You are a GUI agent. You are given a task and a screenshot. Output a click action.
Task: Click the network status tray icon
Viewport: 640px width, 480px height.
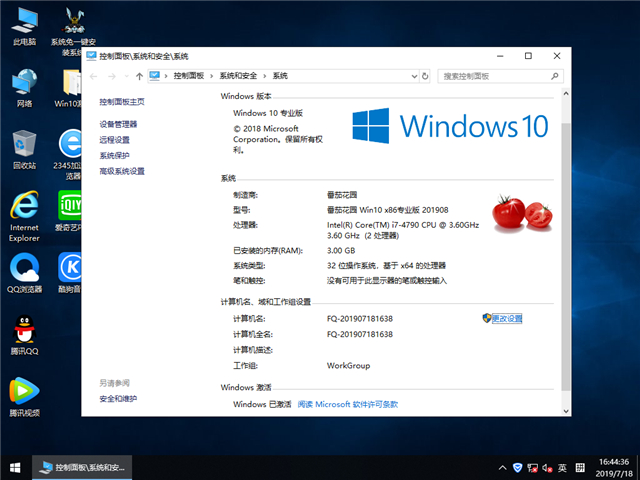[532, 468]
